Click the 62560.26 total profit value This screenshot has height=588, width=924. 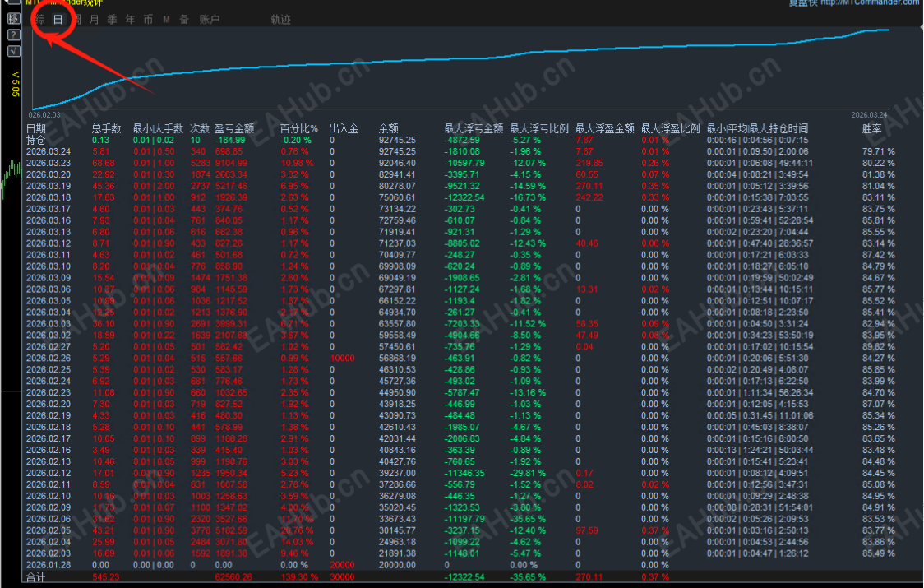point(233,576)
